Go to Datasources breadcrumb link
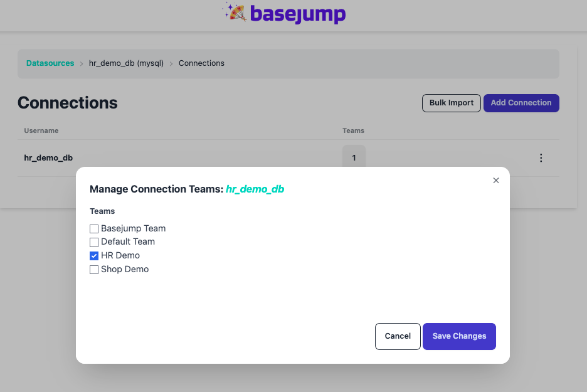This screenshot has width=587, height=392. 50,63
